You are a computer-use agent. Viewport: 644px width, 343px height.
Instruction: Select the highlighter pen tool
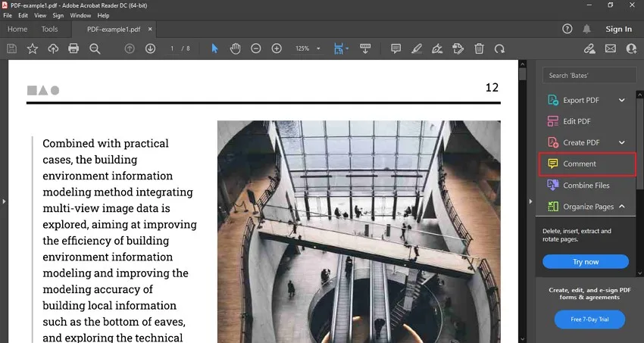pyautogui.click(x=416, y=48)
